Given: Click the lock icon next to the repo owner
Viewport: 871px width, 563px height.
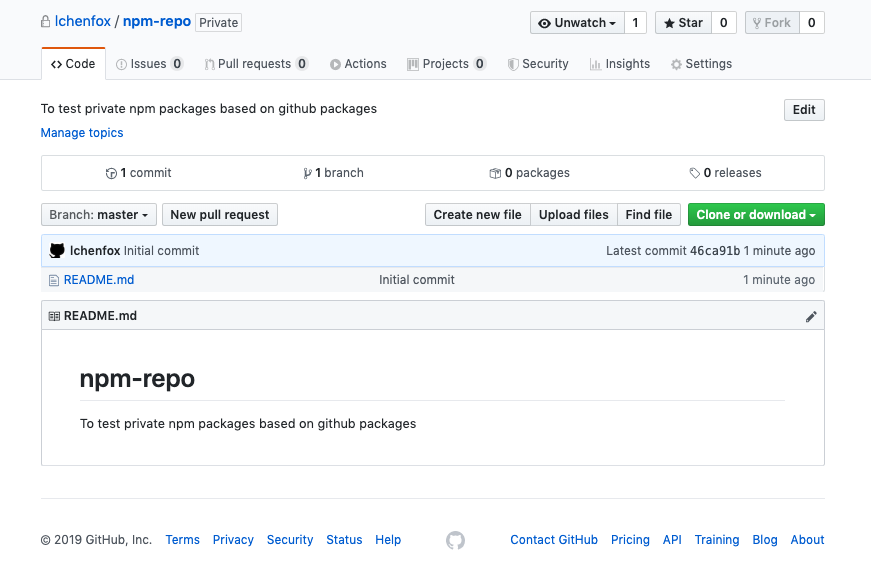Looking at the screenshot, I should tap(45, 22).
